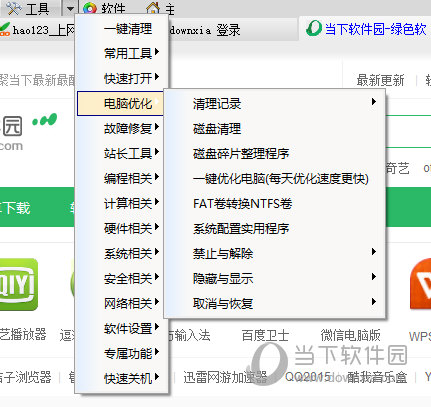Select FAT卷转换NTFS卷 menu entry
Viewport: 431px width, 407px height.
[x=275, y=204]
